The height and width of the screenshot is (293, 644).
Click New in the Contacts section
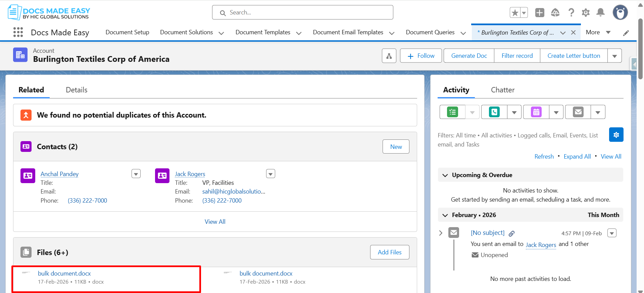tap(396, 146)
